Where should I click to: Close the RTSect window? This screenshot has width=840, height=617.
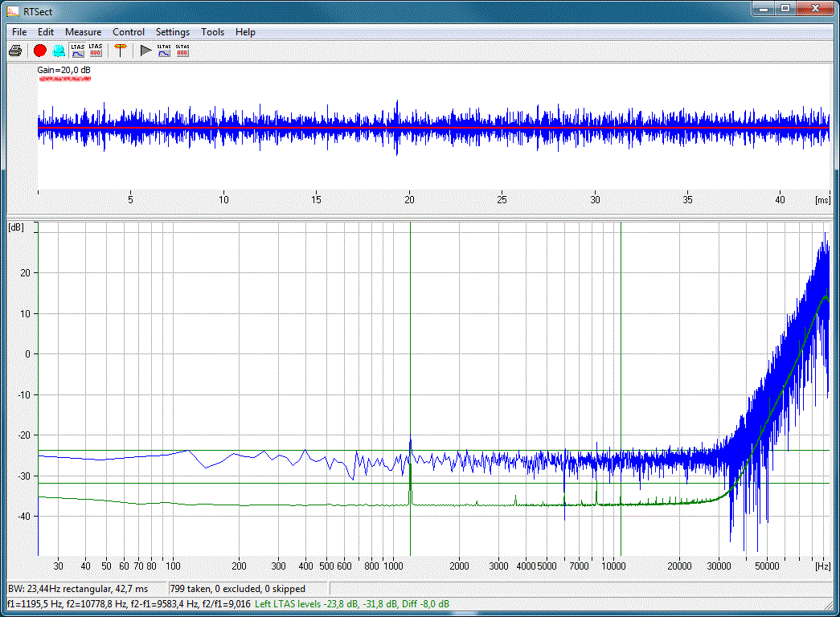click(815, 9)
